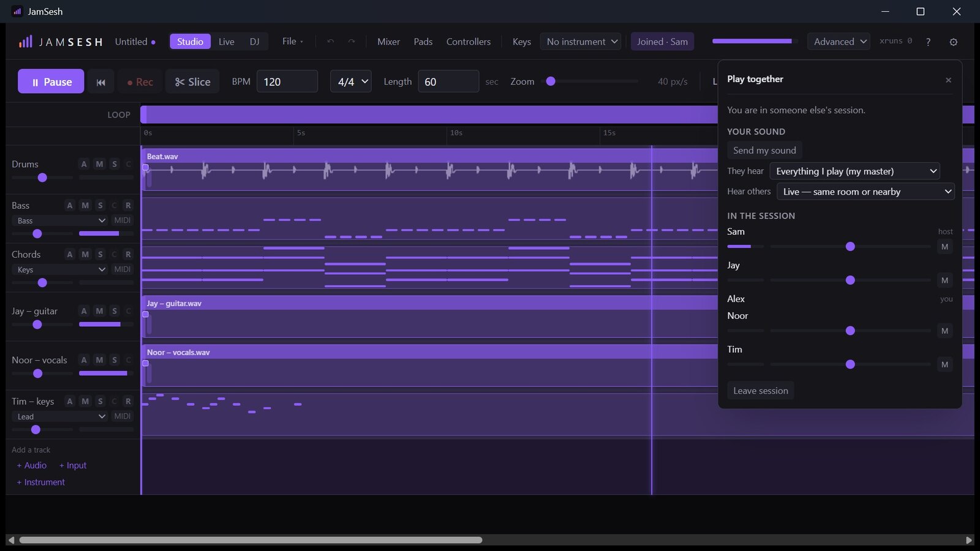The image size is (980, 551).
Task: Switch to the DJ tab
Action: click(255, 42)
